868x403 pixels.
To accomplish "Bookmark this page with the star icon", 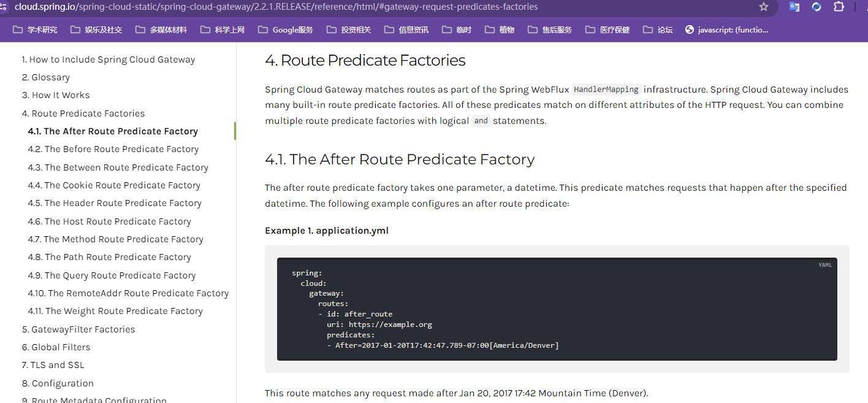I will (763, 7).
